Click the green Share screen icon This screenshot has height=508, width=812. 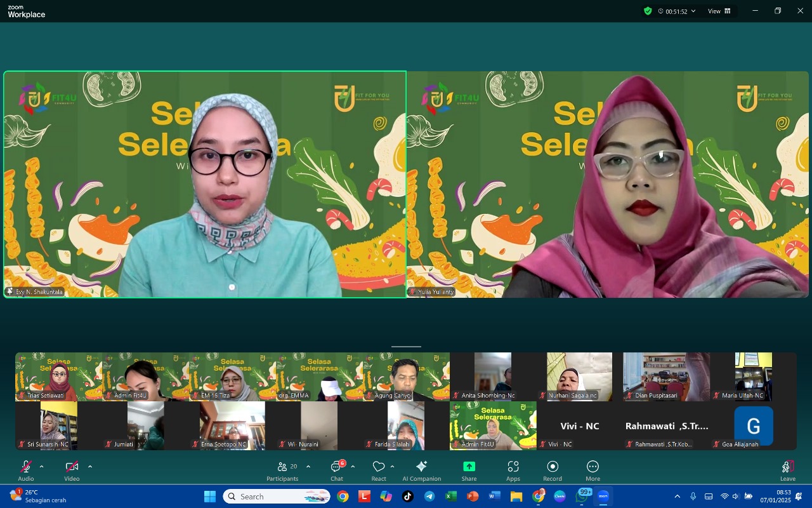pyautogui.click(x=469, y=467)
